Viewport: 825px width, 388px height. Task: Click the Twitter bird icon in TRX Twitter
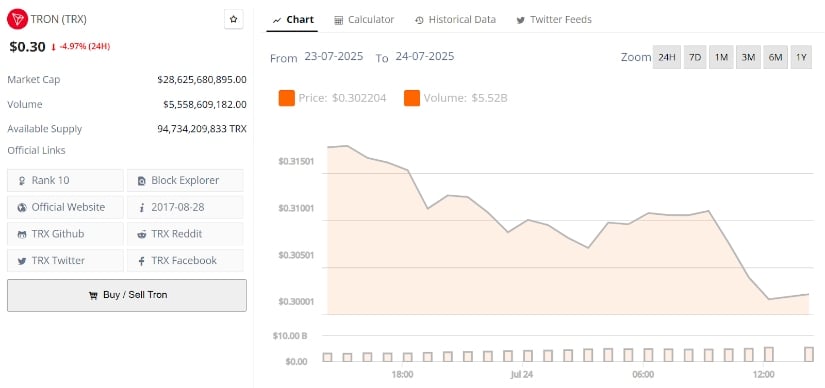[x=22, y=261]
